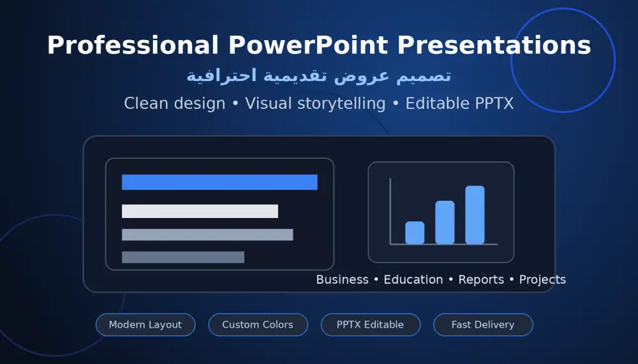Choose the Fast Delivery pill
The height and width of the screenshot is (364, 638).
(483, 324)
